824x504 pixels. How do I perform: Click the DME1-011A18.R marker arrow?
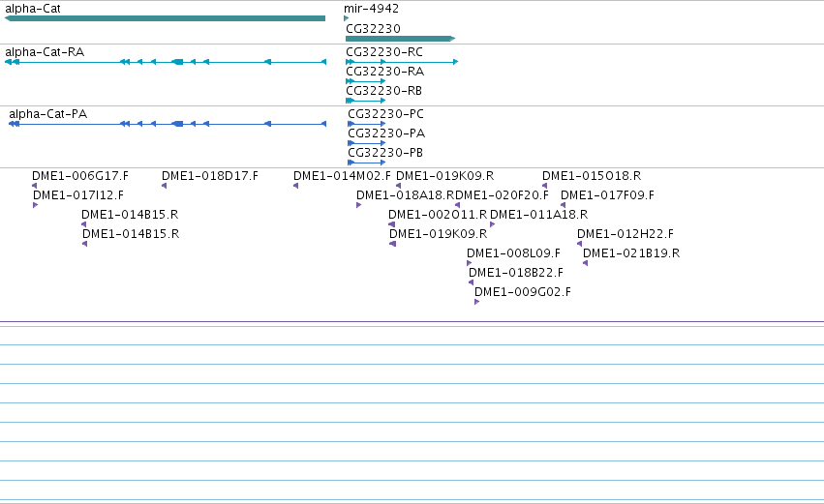(493, 224)
